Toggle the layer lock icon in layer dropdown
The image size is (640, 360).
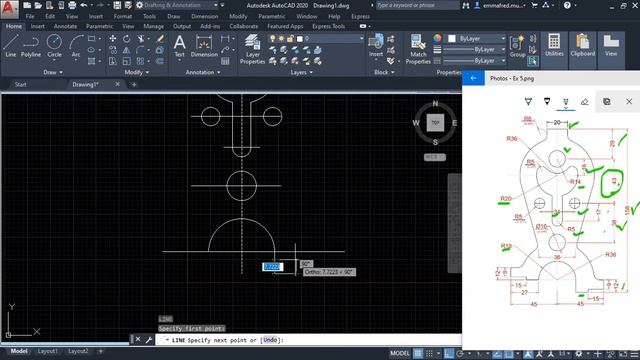coord(290,38)
